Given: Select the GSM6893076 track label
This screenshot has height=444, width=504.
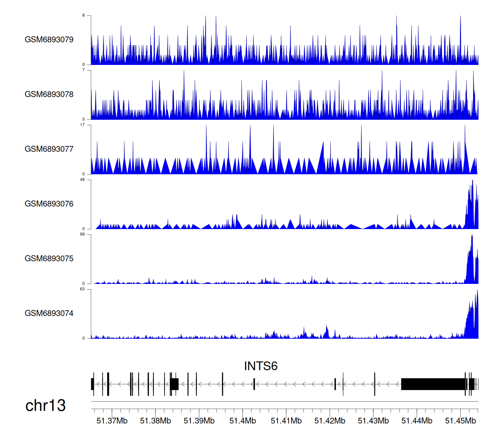Looking at the screenshot, I should click(x=49, y=204).
